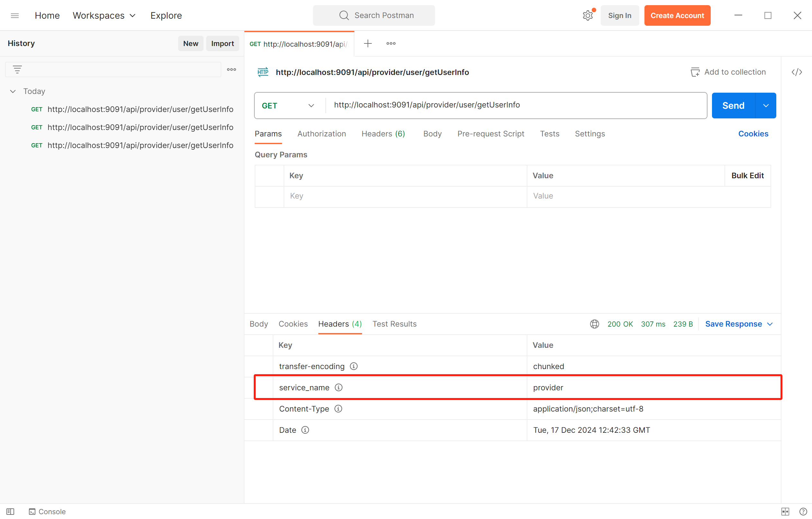Switch to the Authorization tab
This screenshot has height=519, width=812.
pos(321,134)
